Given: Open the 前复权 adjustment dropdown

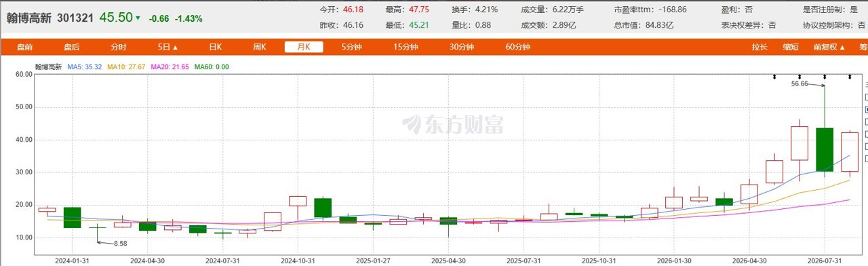Looking at the screenshot, I should point(829,47).
